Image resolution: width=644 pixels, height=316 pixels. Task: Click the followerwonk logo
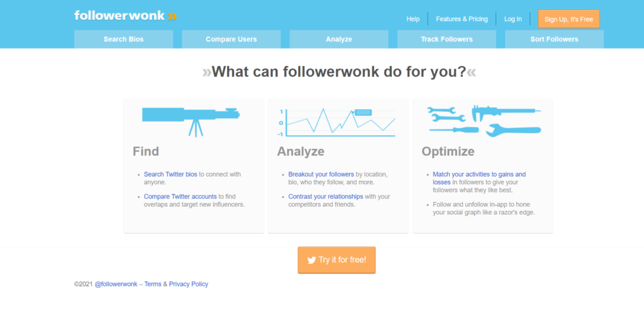[125, 16]
